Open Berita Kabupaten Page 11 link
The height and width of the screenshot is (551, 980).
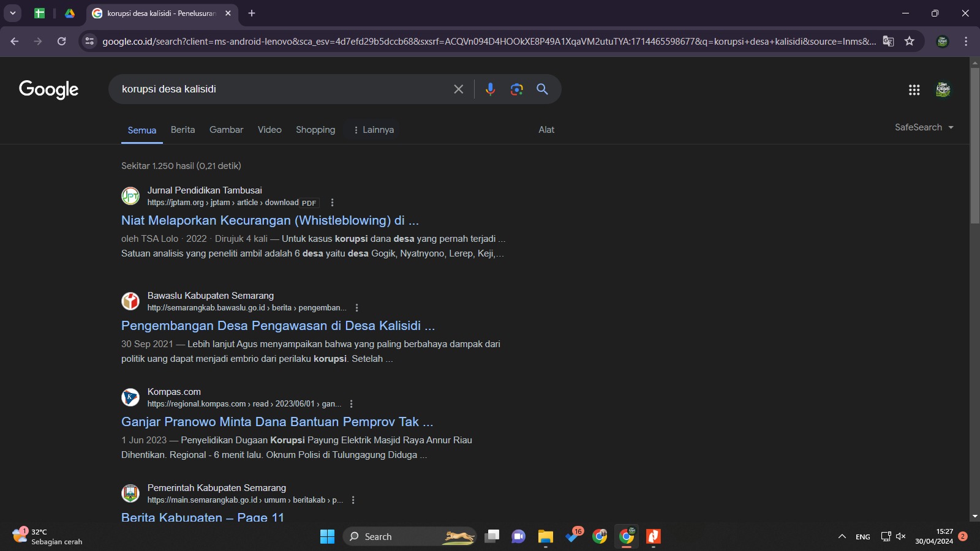pos(203,517)
